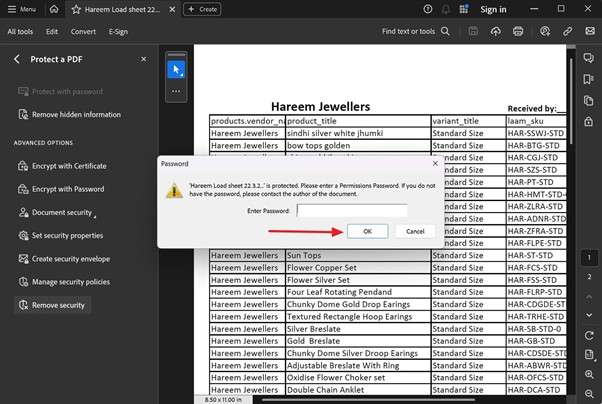Click the 'Silver Breslate' cell
This screenshot has width=602, height=404.
358,329
